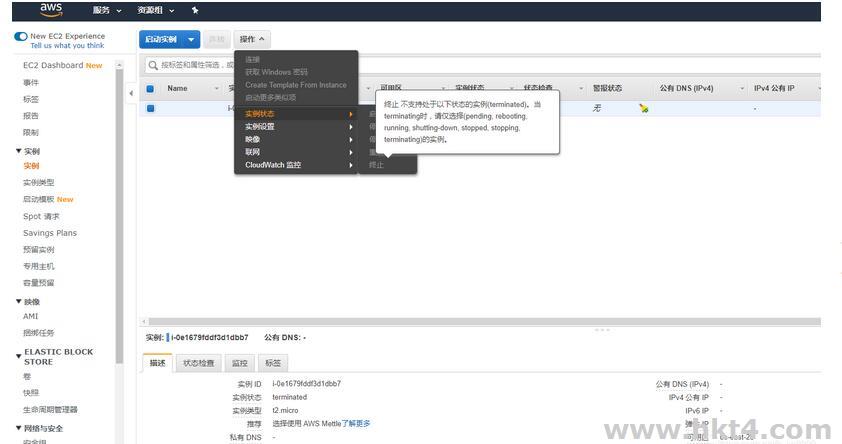Open the dropdown arrow on 启动实例 button
This screenshot has height=444, width=842.
tap(191, 39)
